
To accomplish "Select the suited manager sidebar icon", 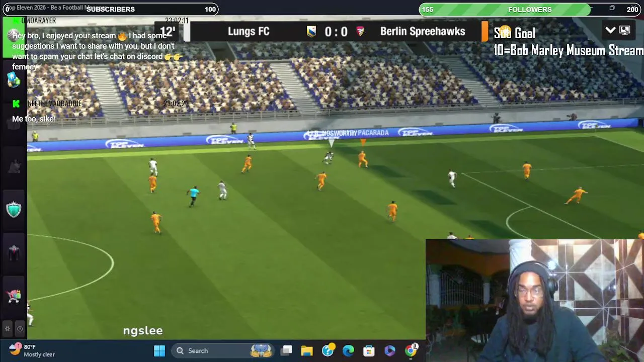I will pyautogui.click(x=14, y=253).
